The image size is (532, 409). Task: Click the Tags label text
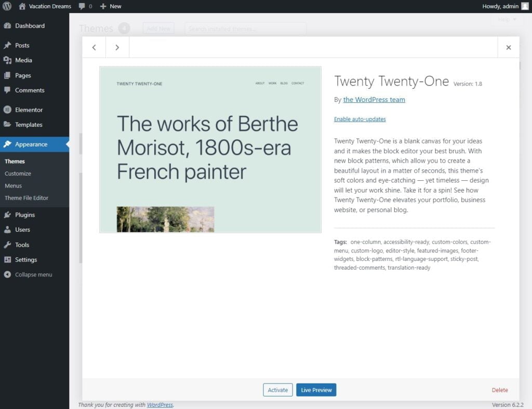coord(340,242)
